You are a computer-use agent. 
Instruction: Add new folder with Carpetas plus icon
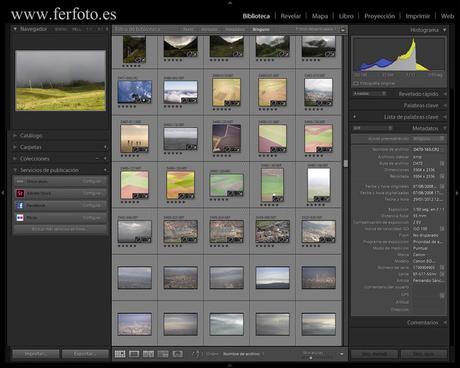[x=105, y=147]
